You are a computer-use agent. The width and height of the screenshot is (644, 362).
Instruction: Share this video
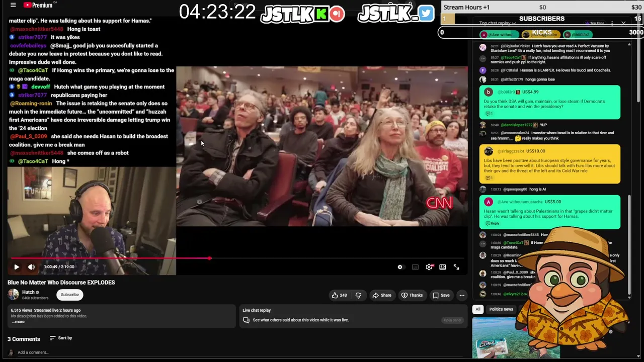[x=381, y=295]
